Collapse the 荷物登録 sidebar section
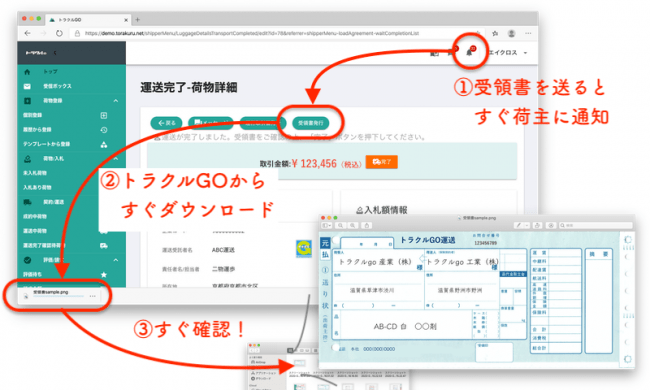Viewport: 650px width, 390px height. point(116,101)
